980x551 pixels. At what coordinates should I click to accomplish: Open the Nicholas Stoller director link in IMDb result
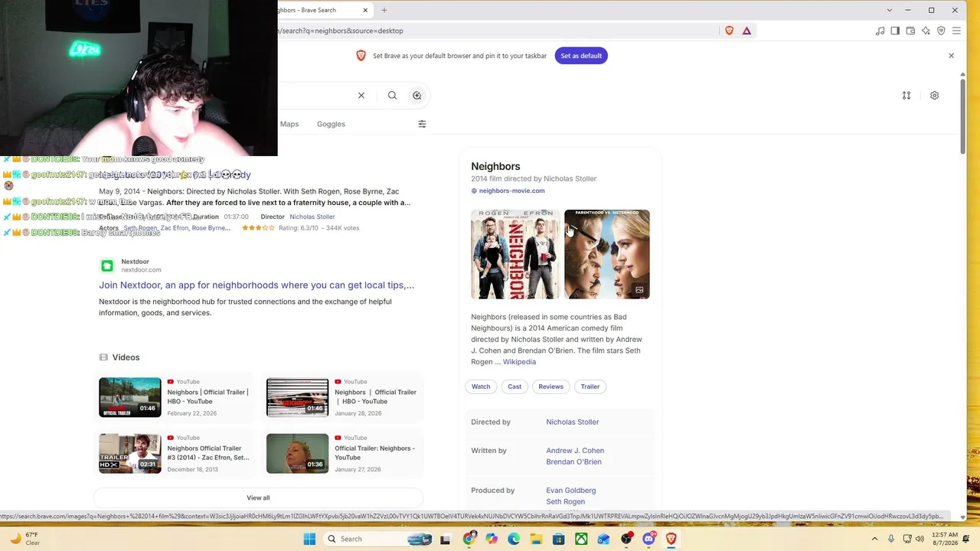312,217
